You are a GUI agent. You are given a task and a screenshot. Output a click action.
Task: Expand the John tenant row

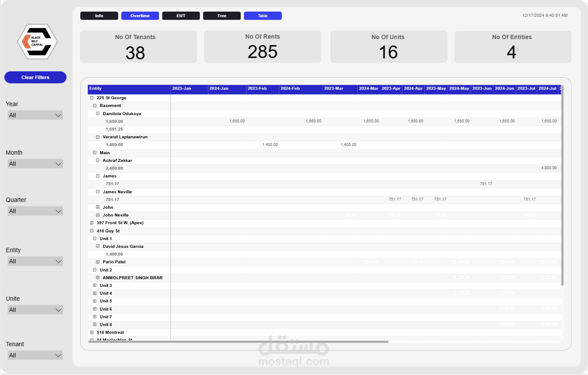tap(97, 207)
